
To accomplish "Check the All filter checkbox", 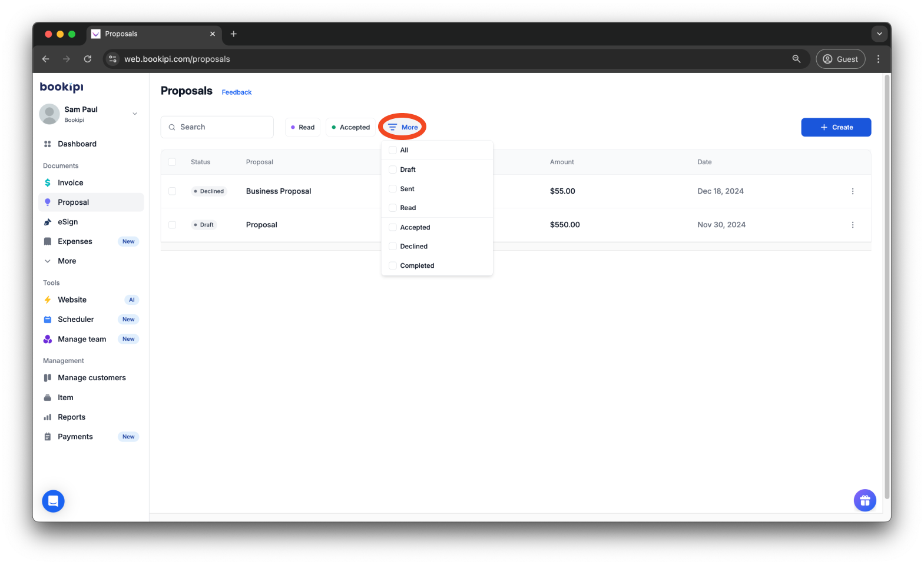I will click(392, 150).
